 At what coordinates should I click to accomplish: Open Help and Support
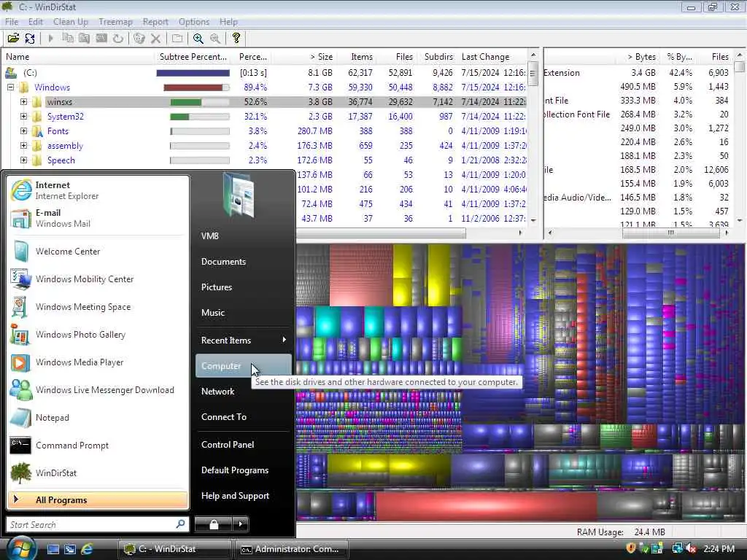(243, 496)
